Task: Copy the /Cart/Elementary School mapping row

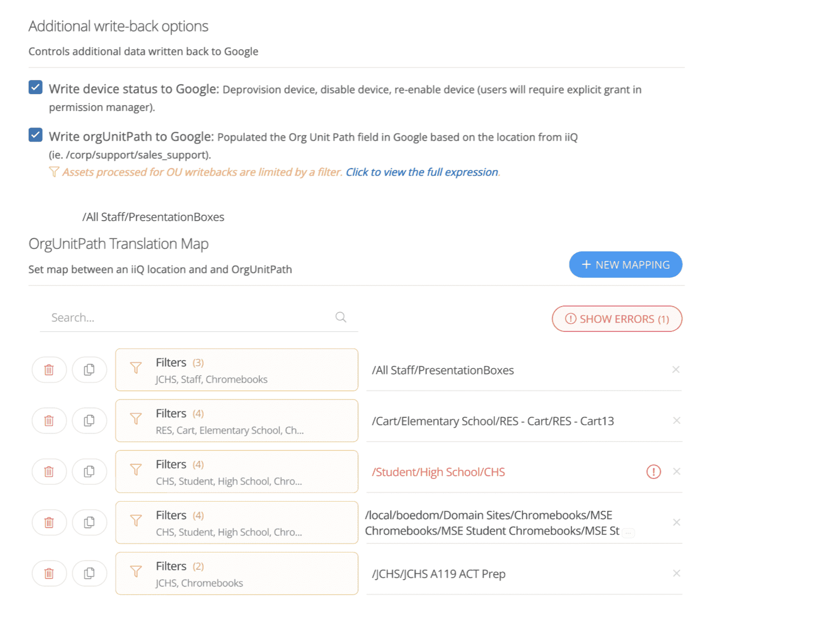Action: tap(89, 421)
